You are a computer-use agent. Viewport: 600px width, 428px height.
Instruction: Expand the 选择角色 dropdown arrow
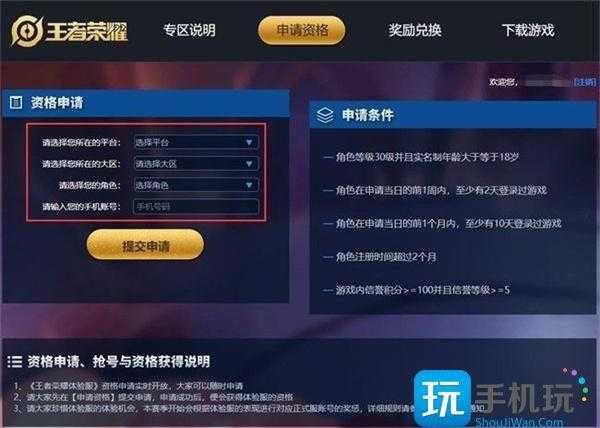tap(249, 185)
